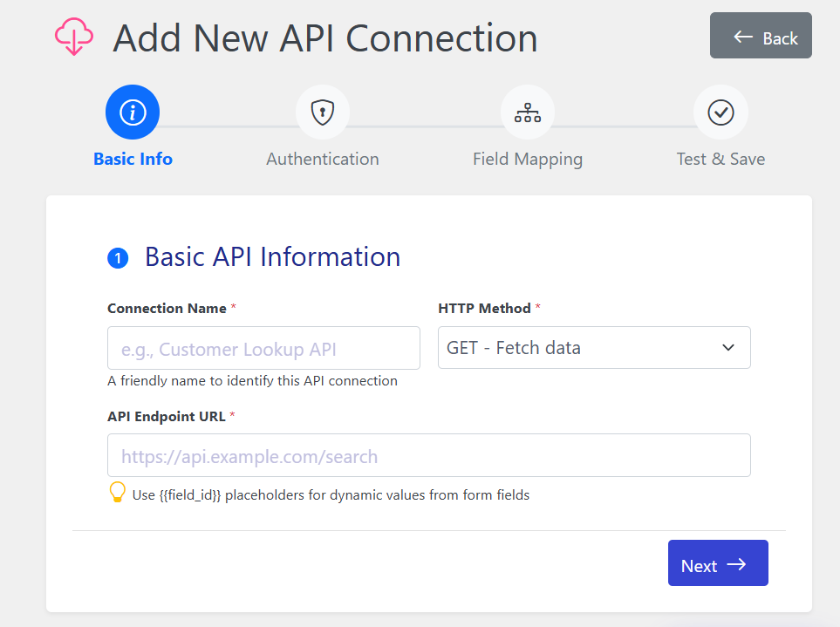Focus the Connection Name input field
This screenshot has height=627, width=840.
click(263, 348)
